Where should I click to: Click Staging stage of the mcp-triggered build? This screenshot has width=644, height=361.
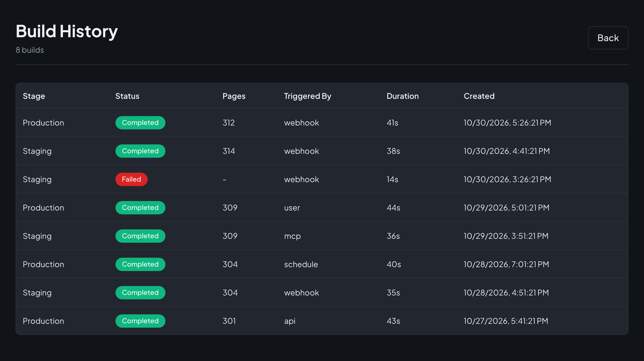coord(37,236)
